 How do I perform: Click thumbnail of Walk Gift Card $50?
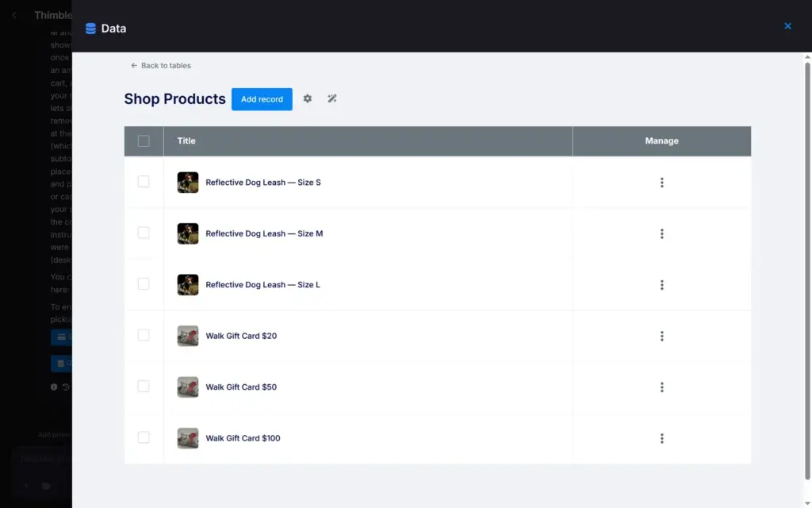tap(187, 387)
